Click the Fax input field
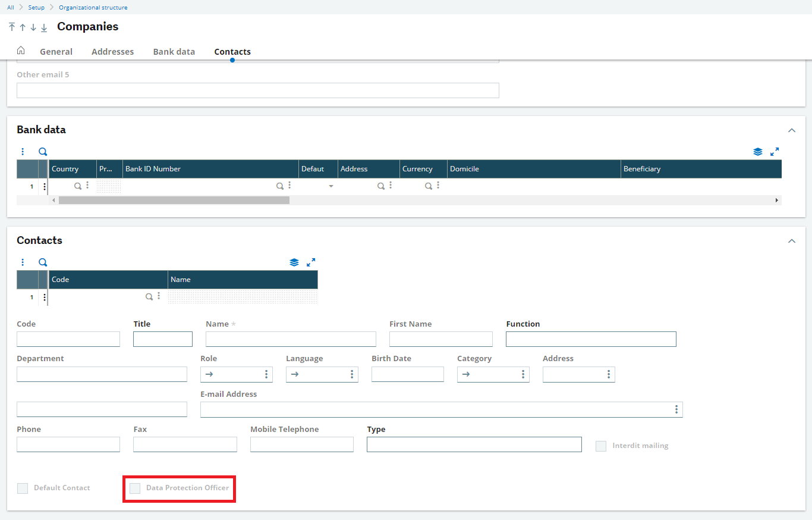812x520 pixels. click(x=185, y=444)
